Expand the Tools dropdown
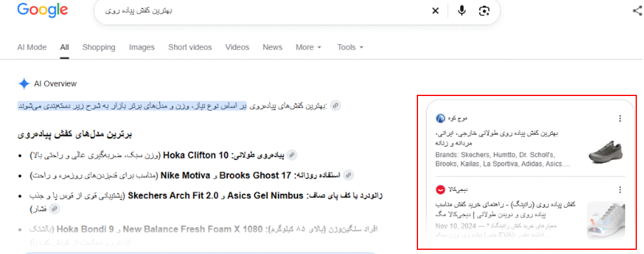Image resolution: width=644 pixels, height=254 pixels. point(351,47)
